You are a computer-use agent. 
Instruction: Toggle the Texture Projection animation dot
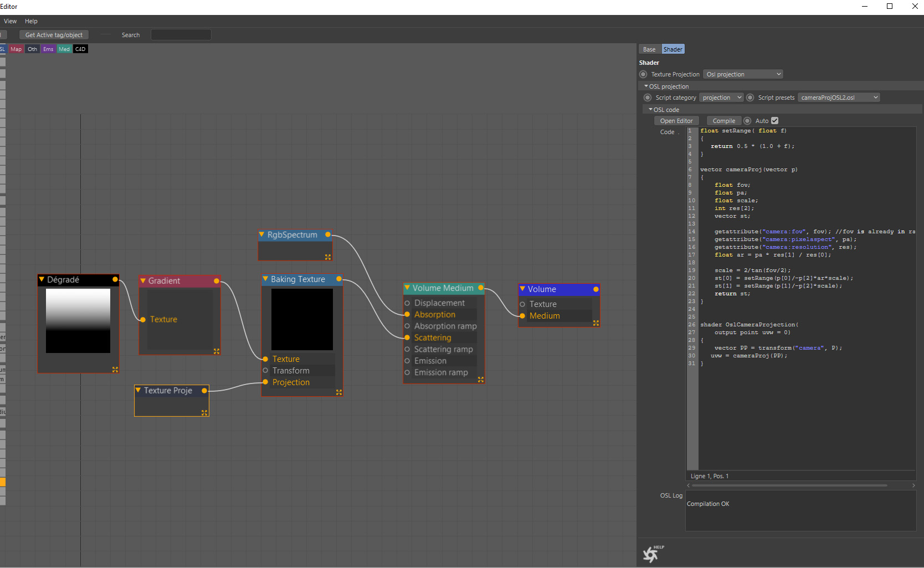pyautogui.click(x=643, y=74)
